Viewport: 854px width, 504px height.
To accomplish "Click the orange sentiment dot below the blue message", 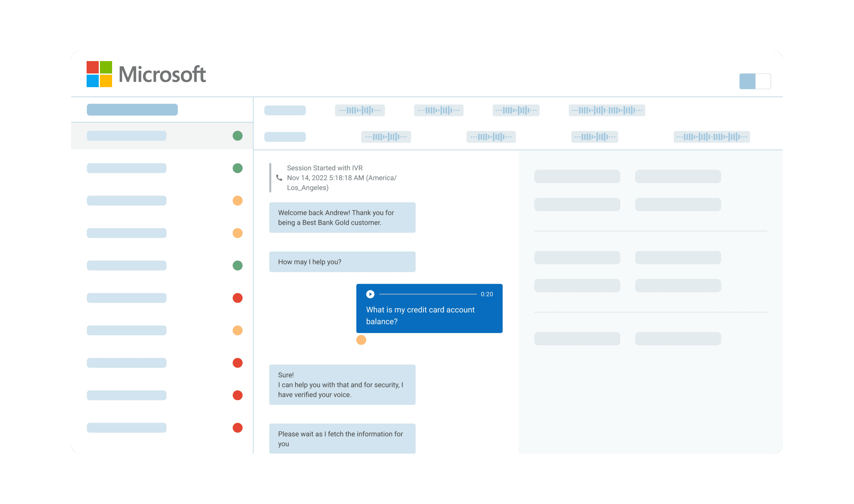I will [x=361, y=340].
